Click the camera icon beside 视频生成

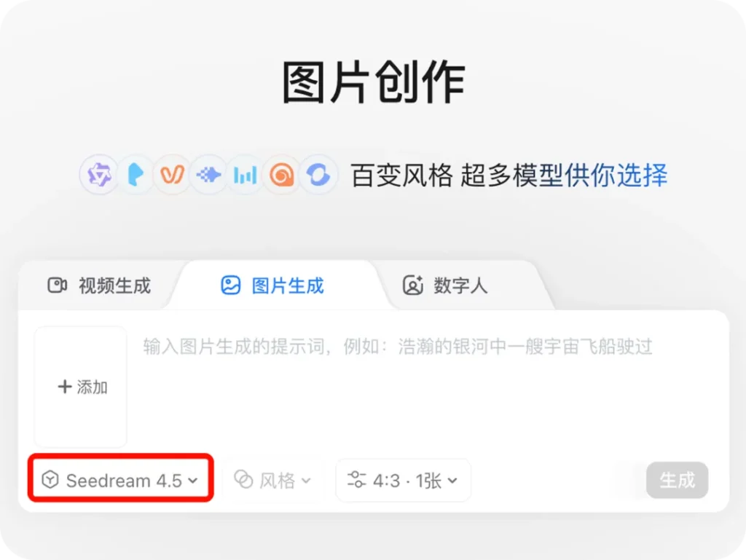[x=57, y=285]
